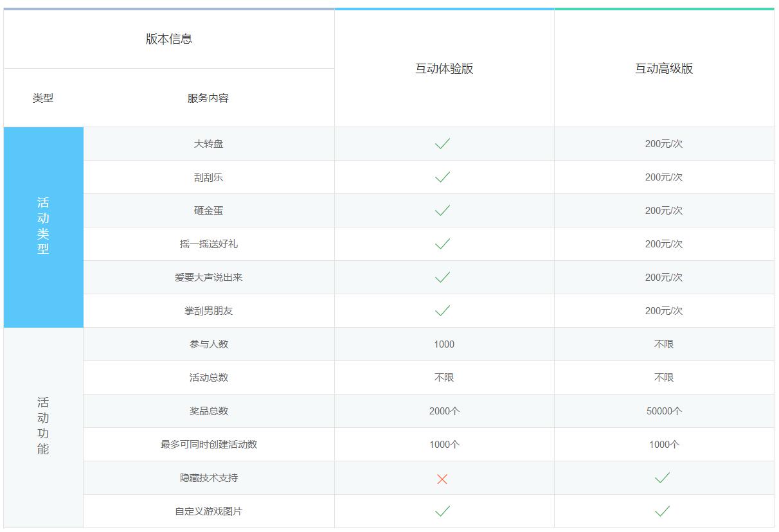This screenshot has height=532, width=779.
Task: Click the 2000个 prize total value
Action: 444,411
